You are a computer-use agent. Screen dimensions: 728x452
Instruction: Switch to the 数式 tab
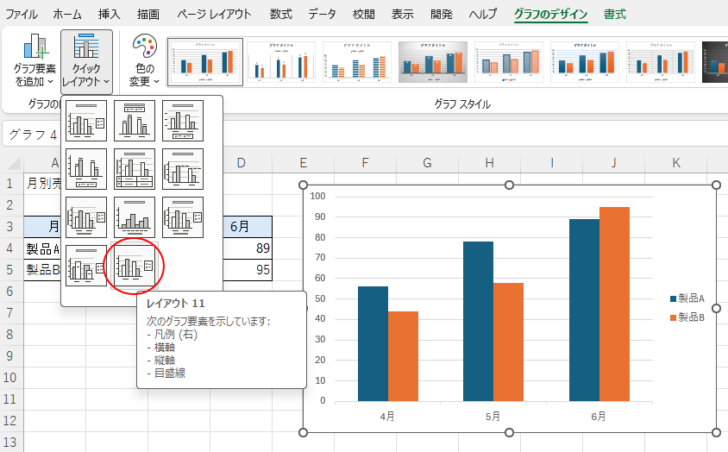coord(281,14)
